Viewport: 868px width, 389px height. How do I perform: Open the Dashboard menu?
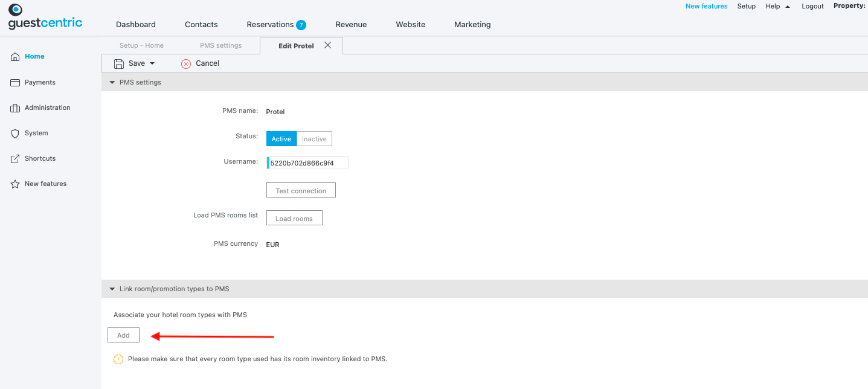pyautogui.click(x=136, y=25)
